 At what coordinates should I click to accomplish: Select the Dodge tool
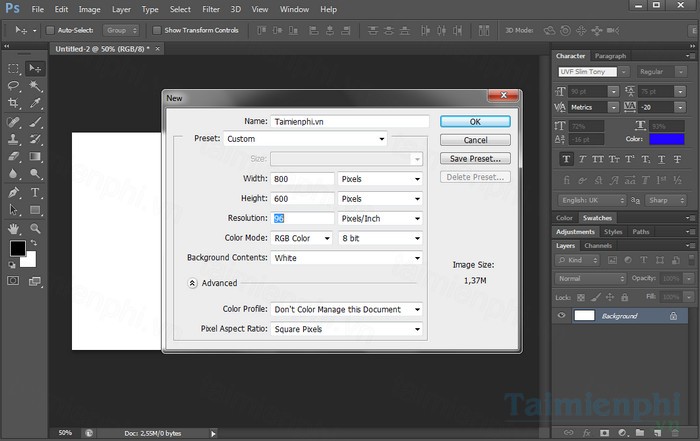click(35, 174)
